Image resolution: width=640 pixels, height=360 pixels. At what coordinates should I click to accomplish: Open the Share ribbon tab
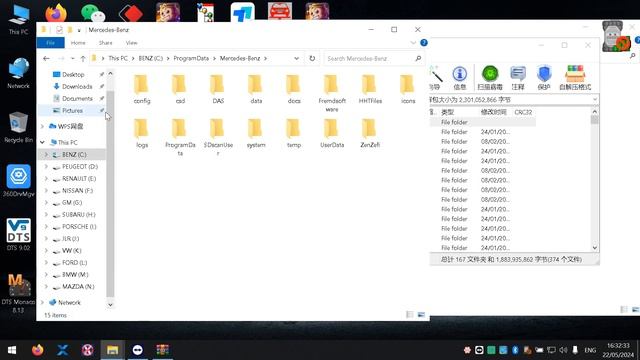[105, 42]
